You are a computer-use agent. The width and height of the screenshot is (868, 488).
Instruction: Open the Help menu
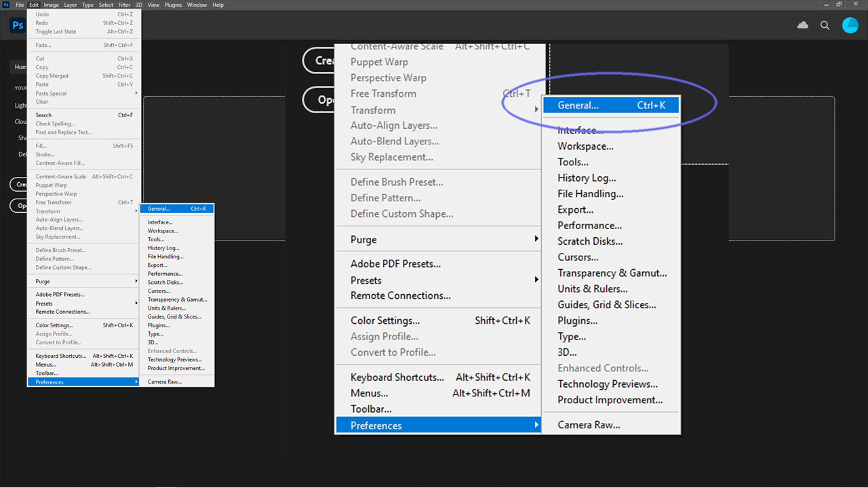(x=218, y=5)
